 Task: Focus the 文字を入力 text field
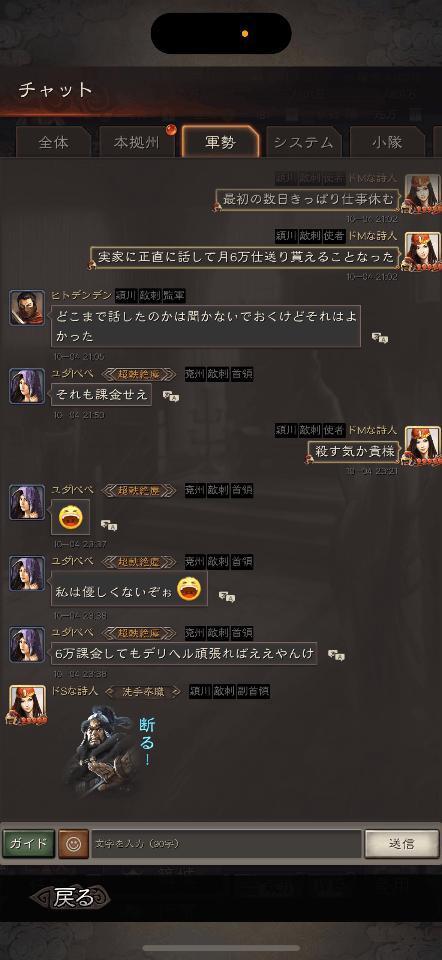point(227,844)
